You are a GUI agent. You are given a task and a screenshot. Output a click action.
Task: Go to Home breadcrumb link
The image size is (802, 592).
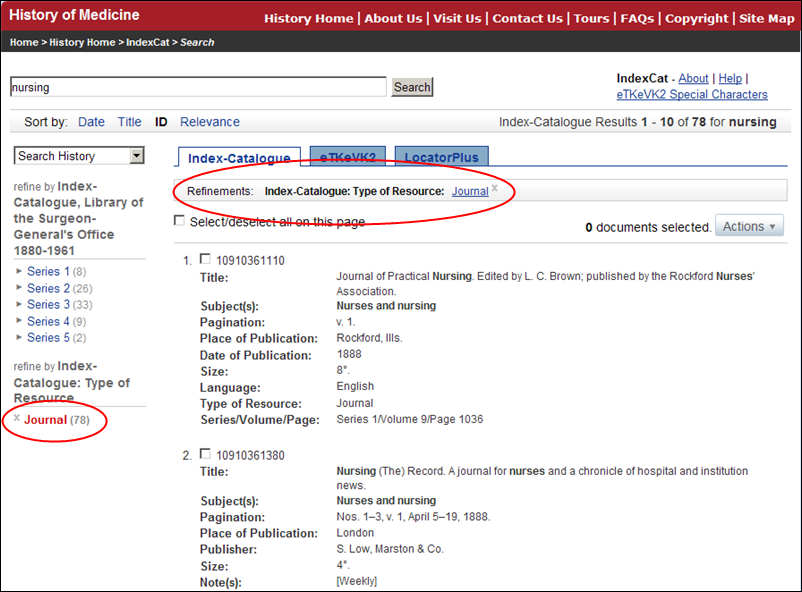pyautogui.click(x=24, y=42)
